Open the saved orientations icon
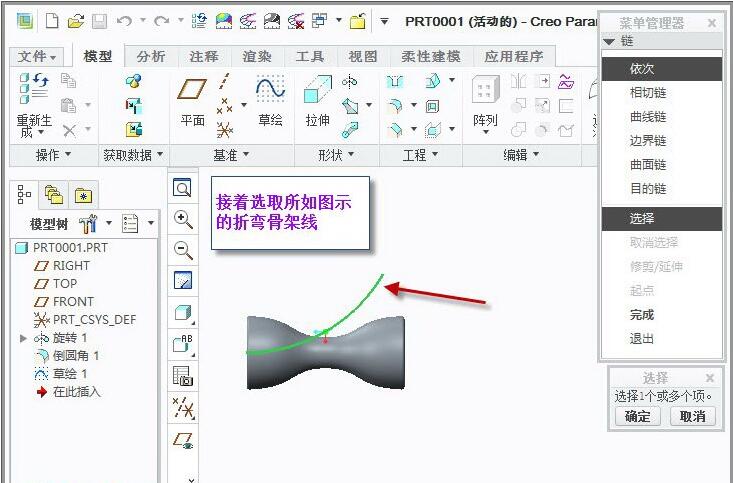 pos(183,344)
